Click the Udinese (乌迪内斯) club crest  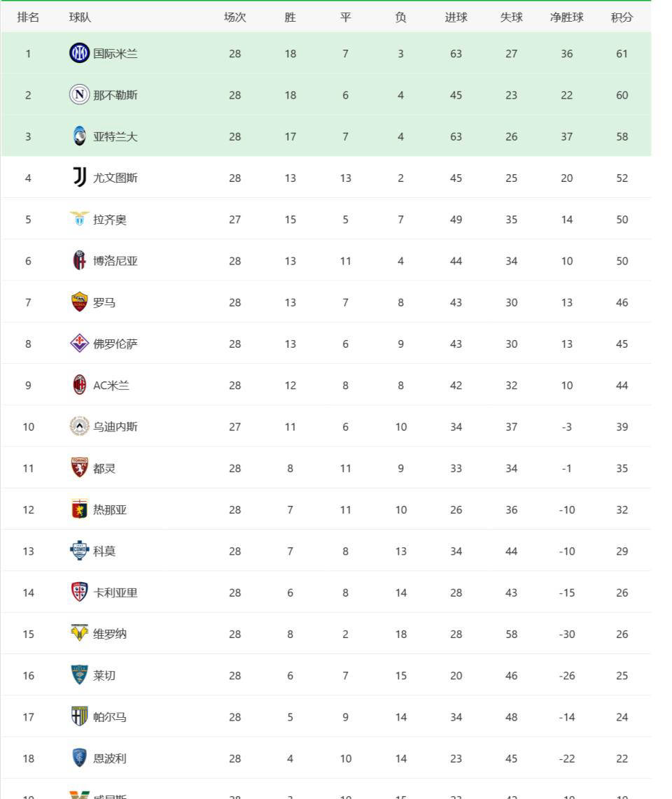79,426
